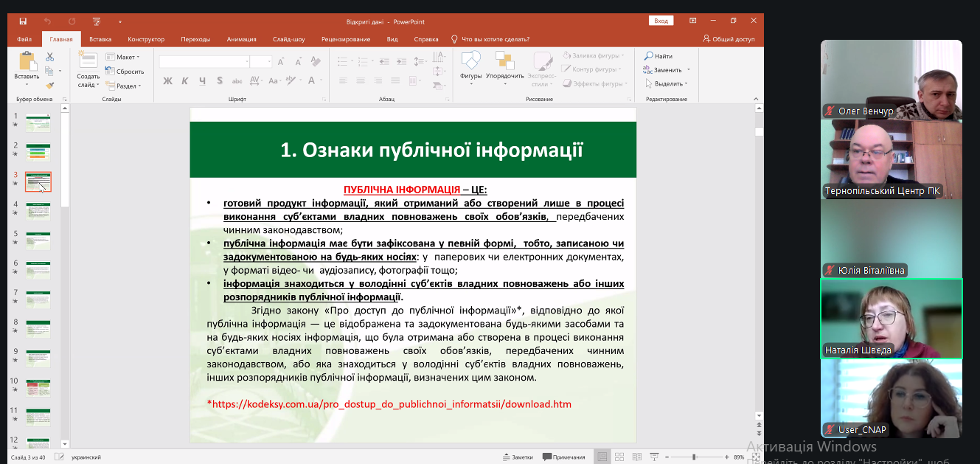Click the Вход sign-in button
This screenshot has height=464, width=980.
(x=661, y=21)
